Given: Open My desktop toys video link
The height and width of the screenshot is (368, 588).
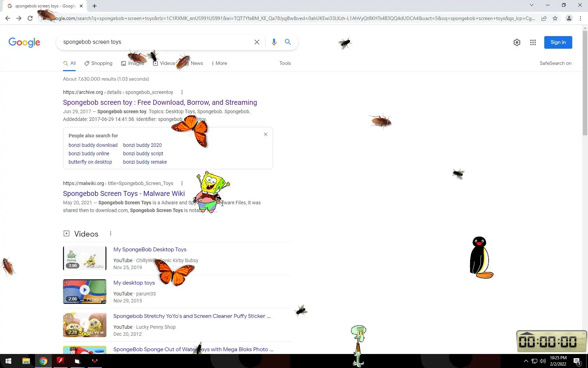Looking at the screenshot, I should 134,283.
